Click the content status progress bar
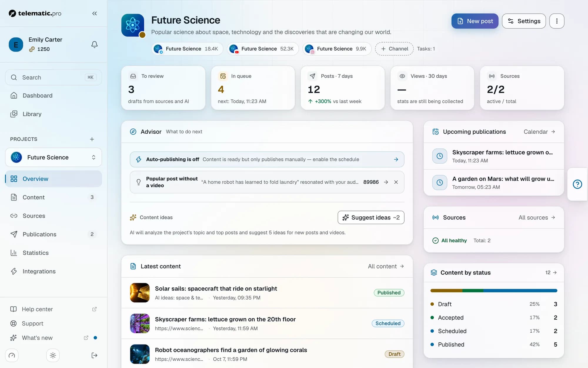 point(494,291)
